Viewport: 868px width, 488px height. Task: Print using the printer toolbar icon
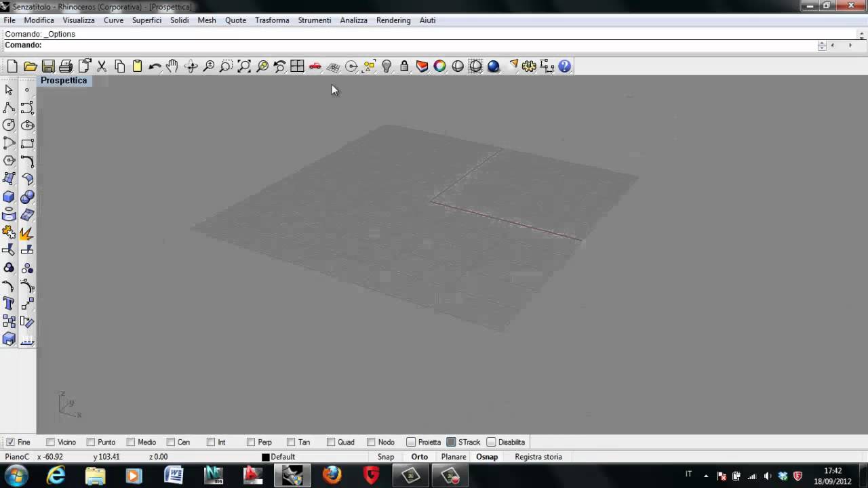tap(66, 66)
